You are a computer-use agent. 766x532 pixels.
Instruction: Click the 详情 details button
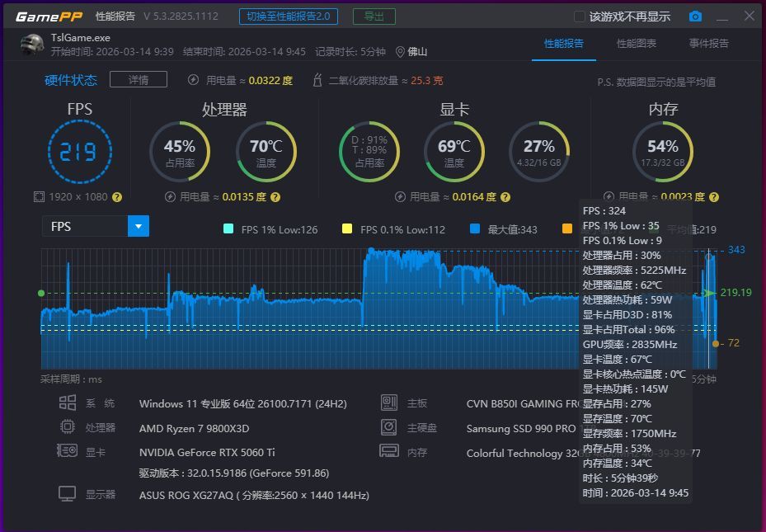pyautogui.click(x=139, y=79)
